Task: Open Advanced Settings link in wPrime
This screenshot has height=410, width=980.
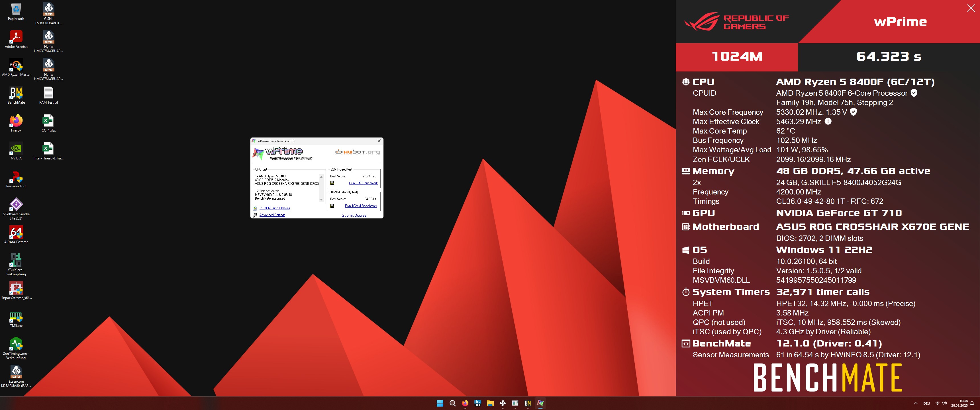Action: (272, 215)
